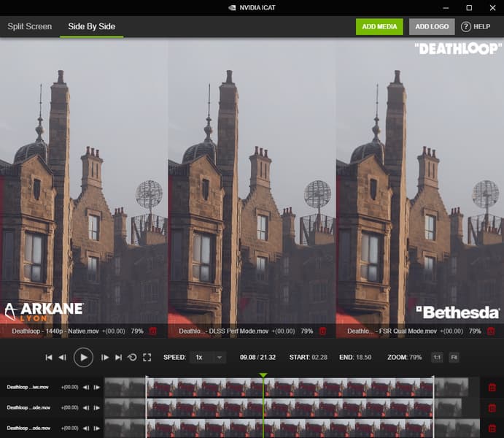The height and width of the screenshot is (438, 504).
Task: Step forward one frame
Action: 105,357
